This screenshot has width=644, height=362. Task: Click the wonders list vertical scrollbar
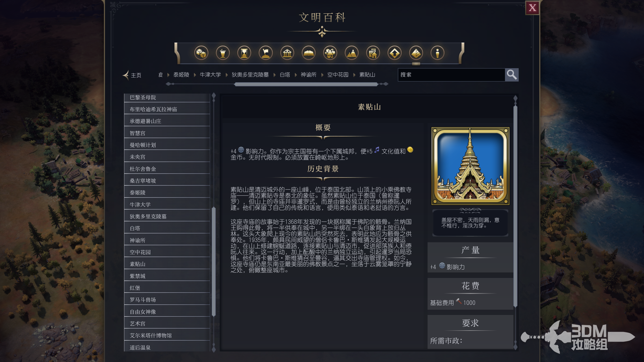click(x=214, y=262)
